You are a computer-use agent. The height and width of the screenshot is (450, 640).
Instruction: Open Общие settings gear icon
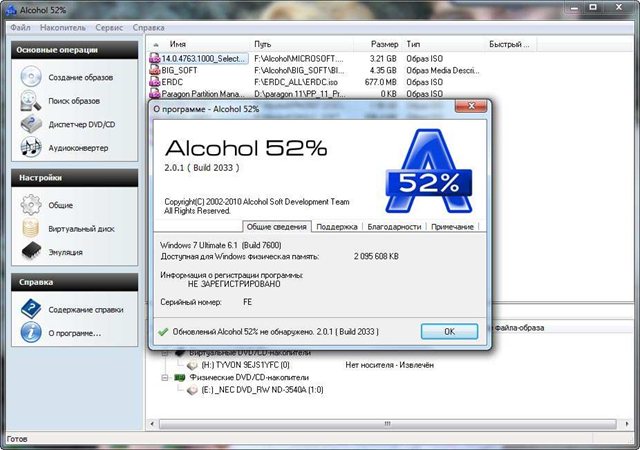tap(31, 205)
